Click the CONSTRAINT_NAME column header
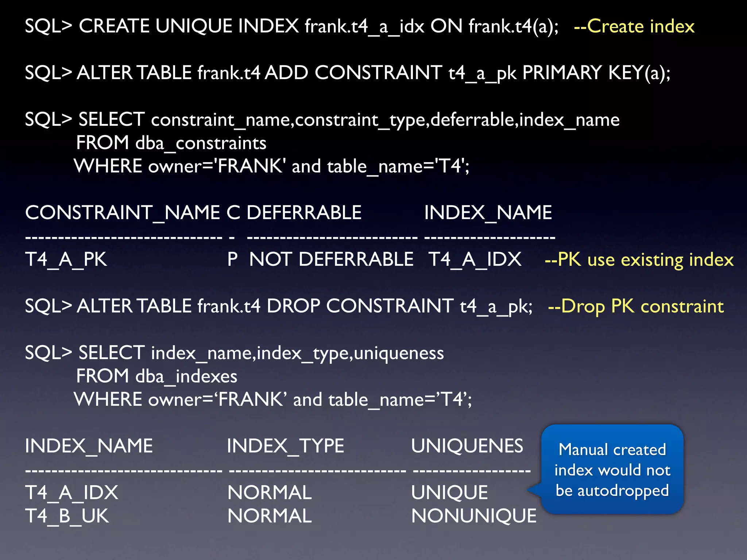Viewport: 747px width, 560px height. pyautogui.click(x=123, y=213)
